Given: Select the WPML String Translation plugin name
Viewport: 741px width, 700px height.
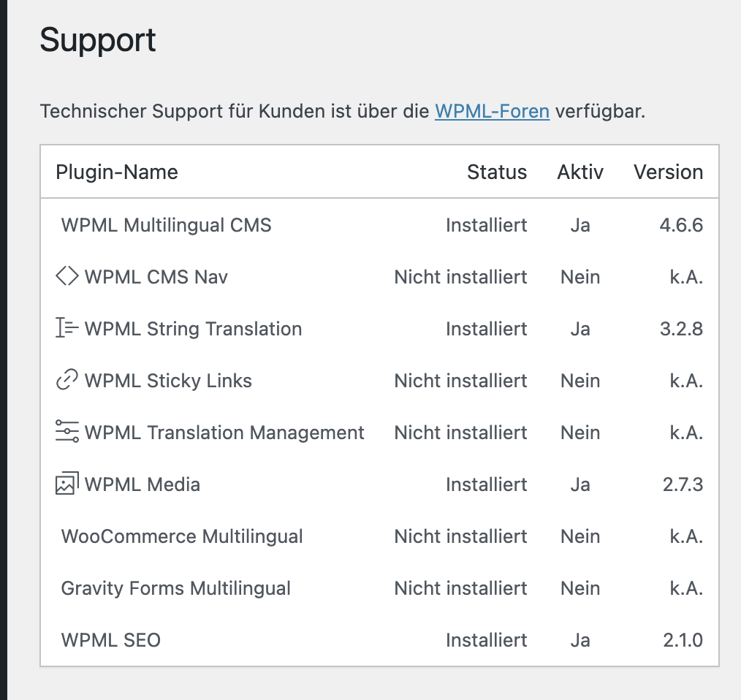Looking at the screenshot, I should [x=193, y=329].
